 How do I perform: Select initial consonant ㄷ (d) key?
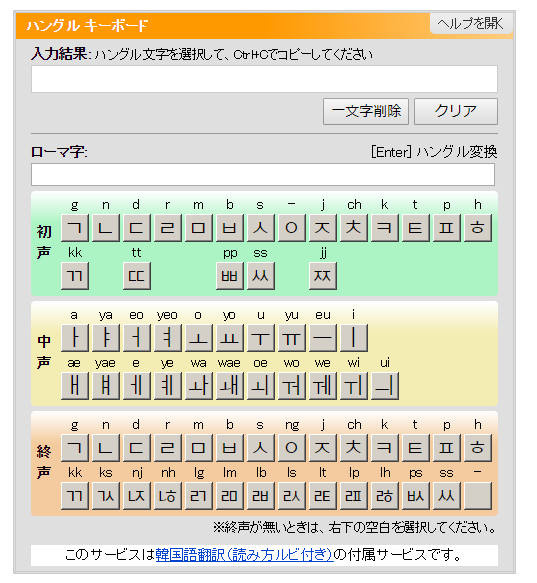pos(137,228)
